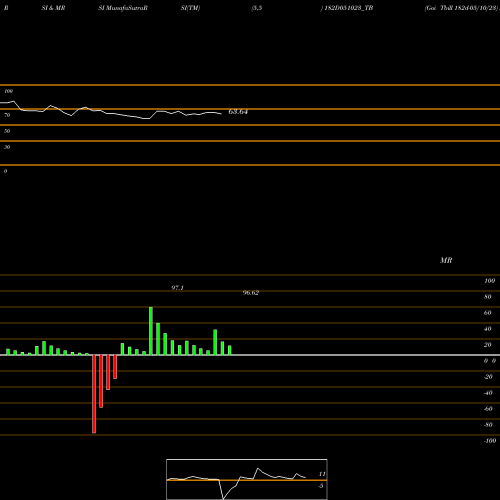Click the 11 value beside mini chart

(x=322, y=474)
